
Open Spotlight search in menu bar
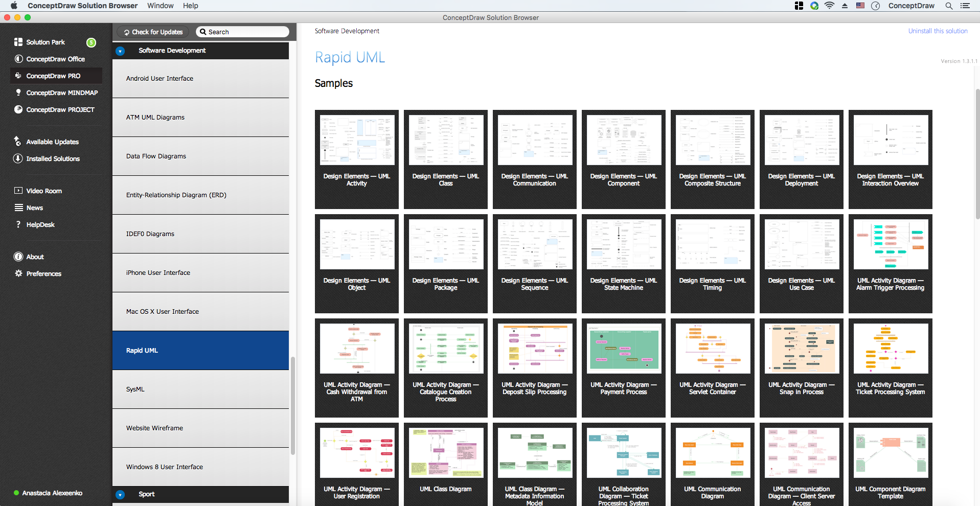(x=949, y=6)
